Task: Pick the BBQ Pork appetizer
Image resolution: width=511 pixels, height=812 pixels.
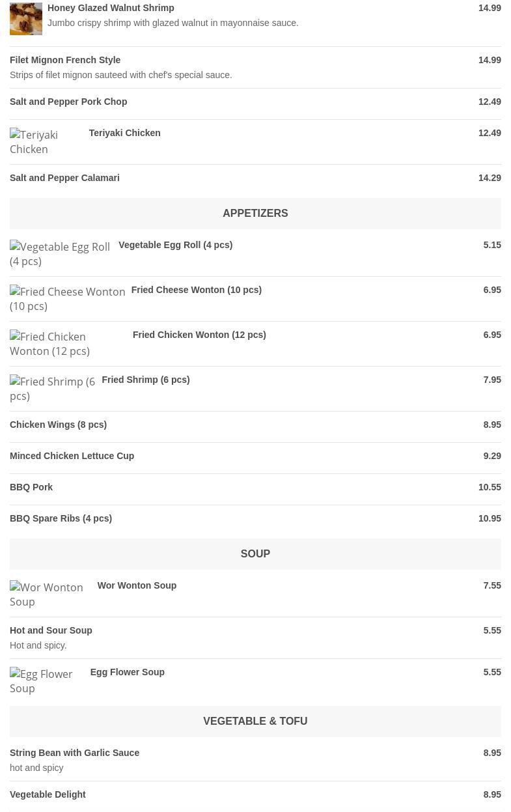Action: 31,487
